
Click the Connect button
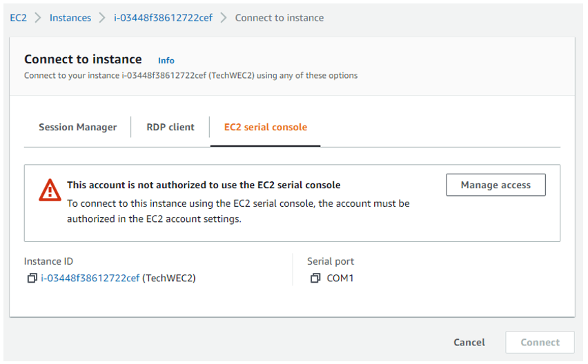[540, 343]
